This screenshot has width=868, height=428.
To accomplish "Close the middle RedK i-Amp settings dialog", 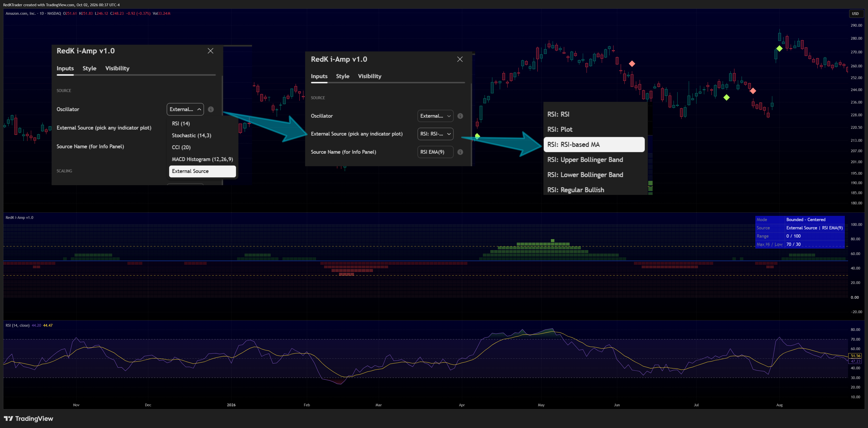I will click(460, 59).
